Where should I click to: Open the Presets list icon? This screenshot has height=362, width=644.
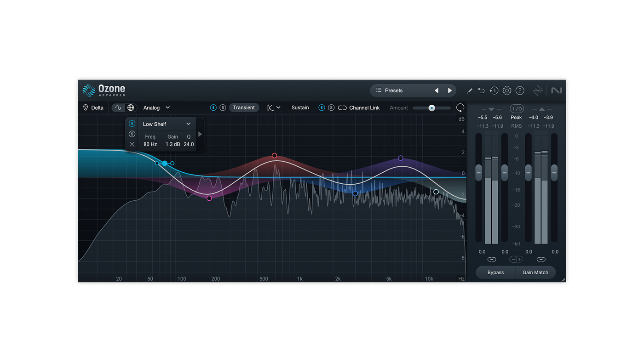379,90
